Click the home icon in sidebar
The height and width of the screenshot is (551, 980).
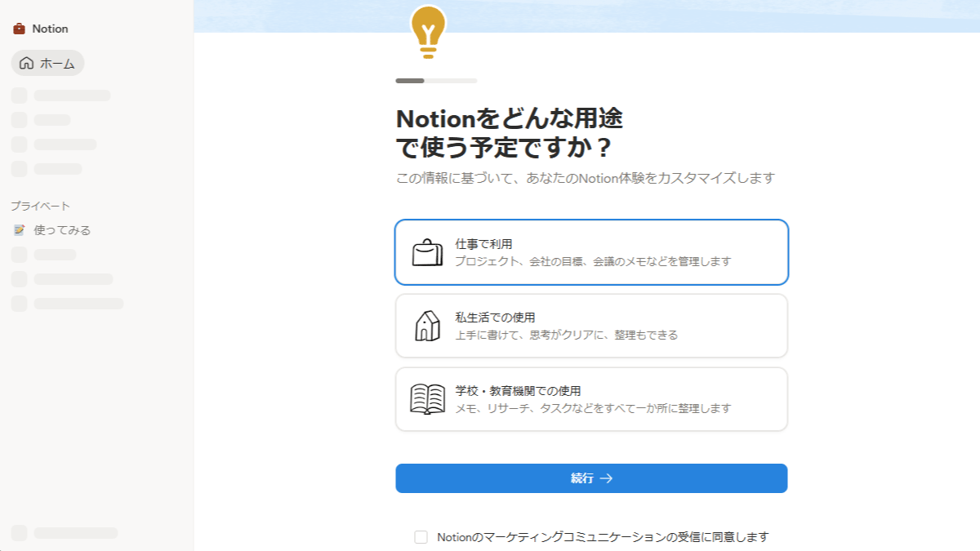click(26, 63)
